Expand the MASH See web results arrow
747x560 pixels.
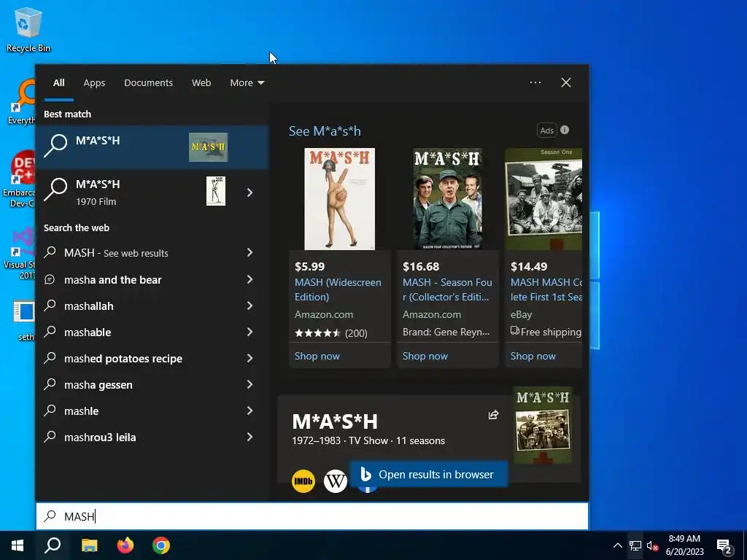coord(249,252)
